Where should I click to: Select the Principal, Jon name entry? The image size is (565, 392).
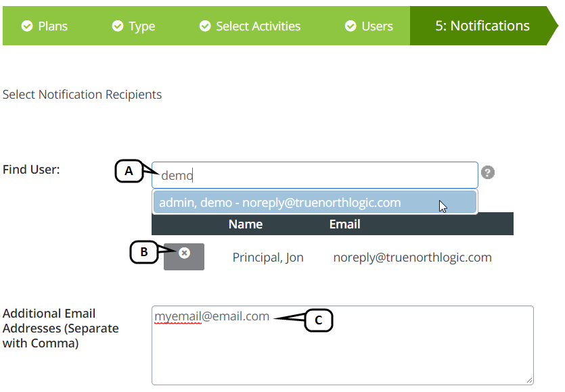coord(268,258)
